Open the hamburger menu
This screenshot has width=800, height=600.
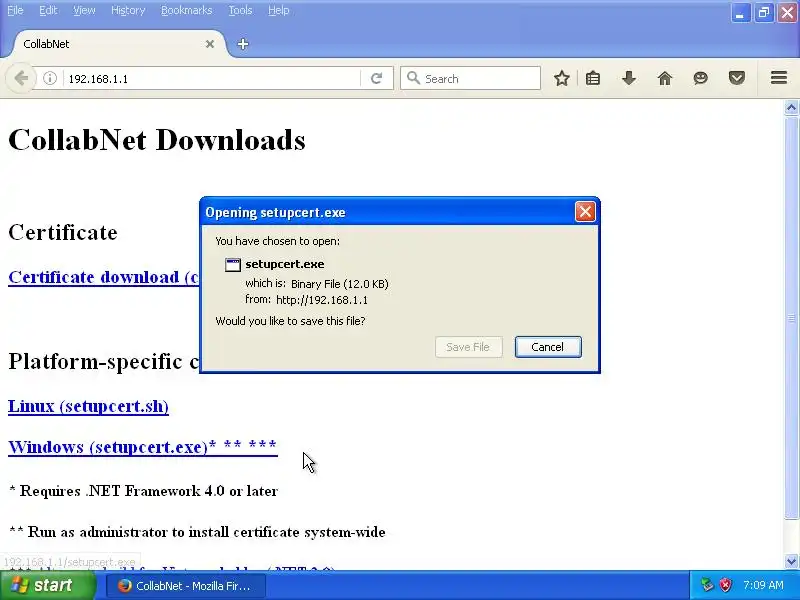[x=779, y=78]
